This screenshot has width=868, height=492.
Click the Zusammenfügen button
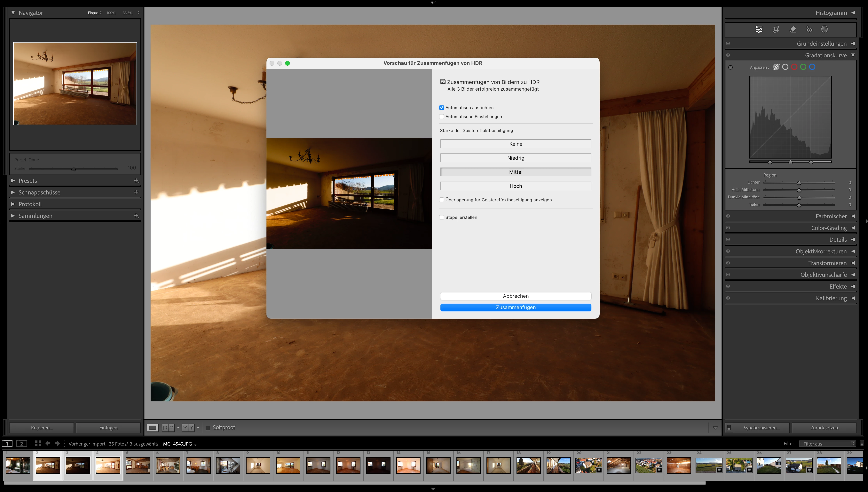[516, 307]
